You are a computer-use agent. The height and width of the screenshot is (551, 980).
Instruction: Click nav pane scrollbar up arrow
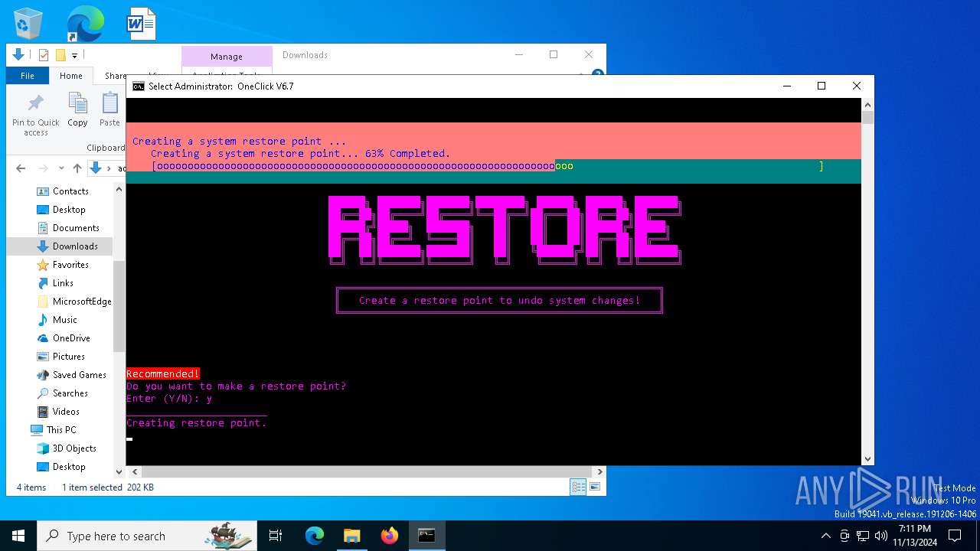(x=119, y=189)
